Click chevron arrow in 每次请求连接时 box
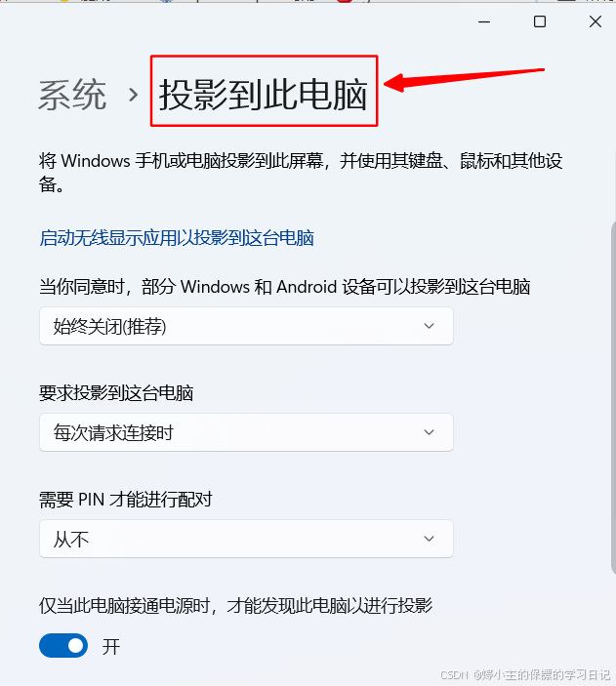 [x=430, y=432]
